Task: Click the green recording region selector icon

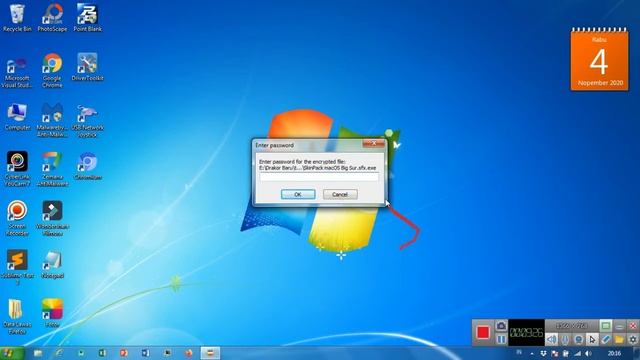Action: click(605, 326)
